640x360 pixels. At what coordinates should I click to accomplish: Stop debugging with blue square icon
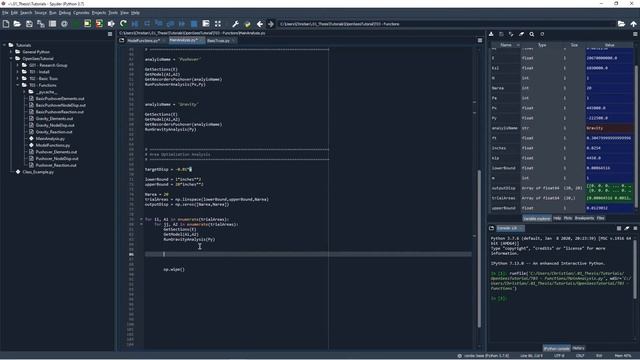click(x=194, y=24)
